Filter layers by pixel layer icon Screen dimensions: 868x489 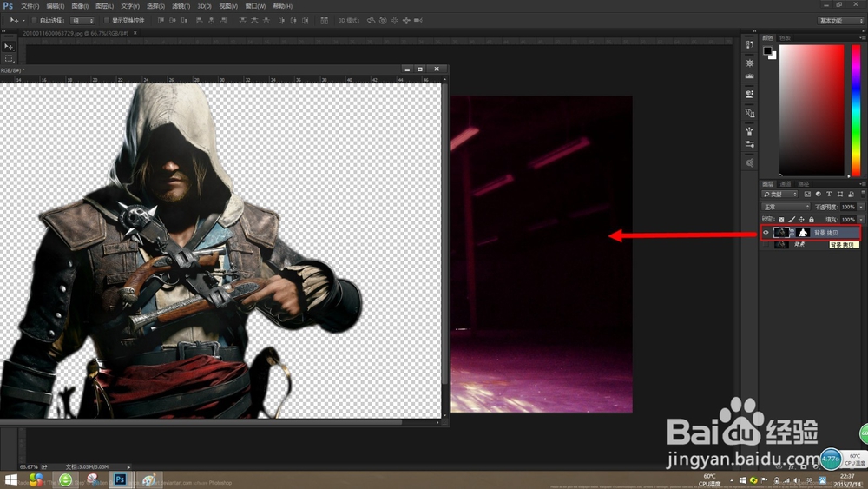807,195
